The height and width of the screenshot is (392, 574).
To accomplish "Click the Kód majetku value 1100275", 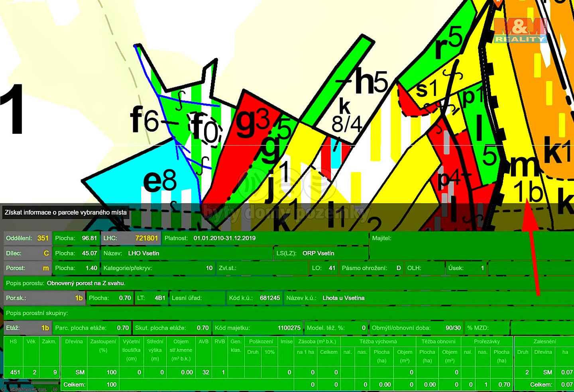I will tap(289, 328).
